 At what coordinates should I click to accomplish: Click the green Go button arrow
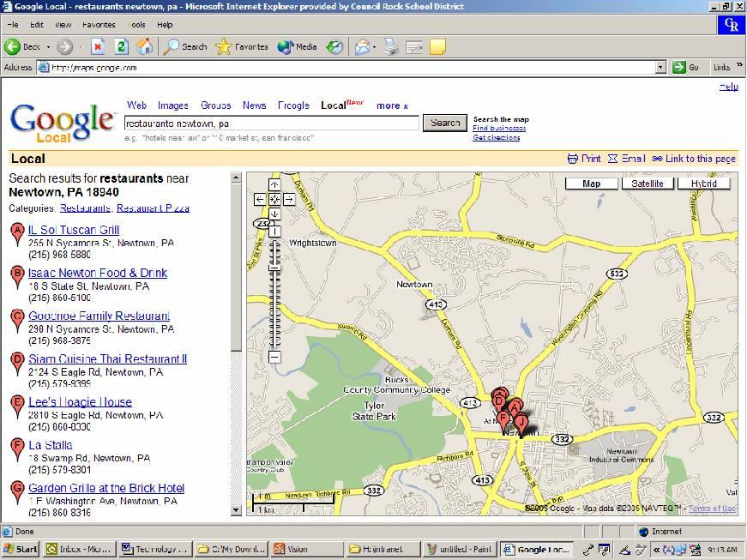678,68
